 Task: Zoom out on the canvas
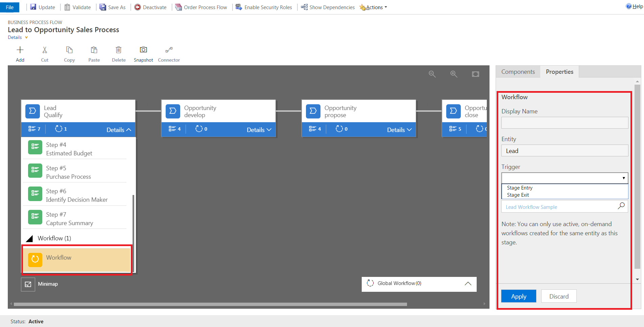pos(432,74)
